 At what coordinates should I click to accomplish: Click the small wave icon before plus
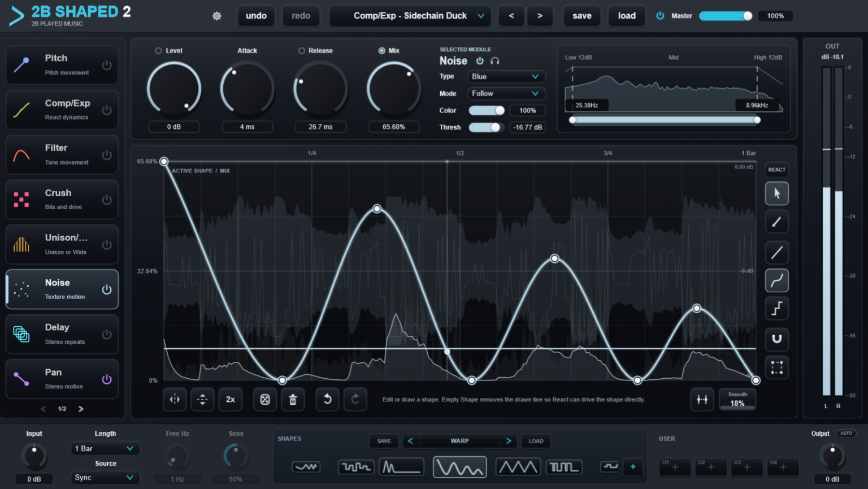(x=610, y=466)
